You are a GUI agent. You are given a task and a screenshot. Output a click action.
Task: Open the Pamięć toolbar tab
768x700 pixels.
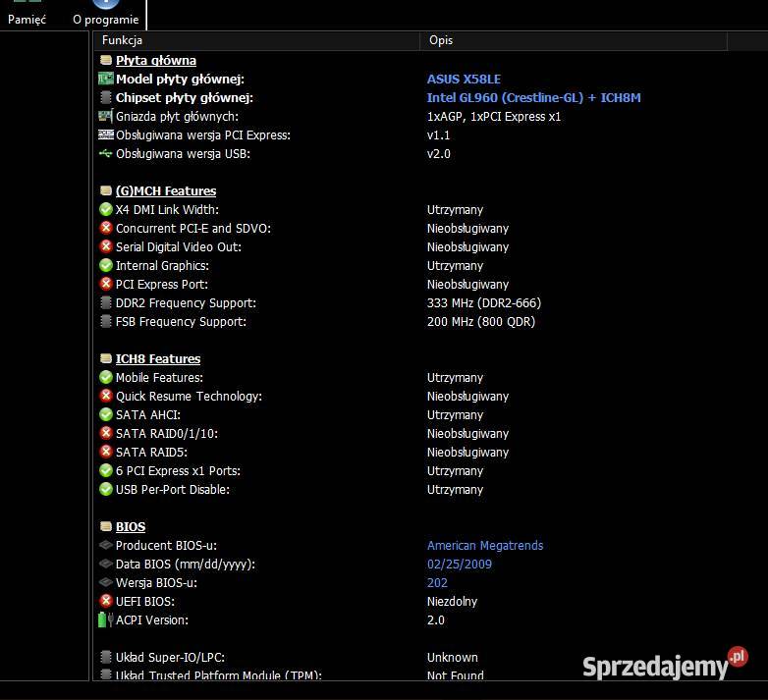tap(27, 14)
